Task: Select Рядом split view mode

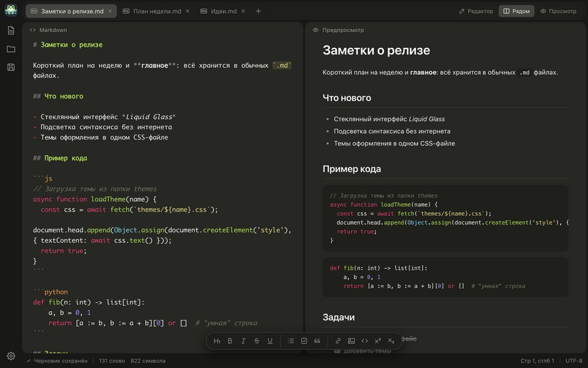Action: tap(516, 11)
